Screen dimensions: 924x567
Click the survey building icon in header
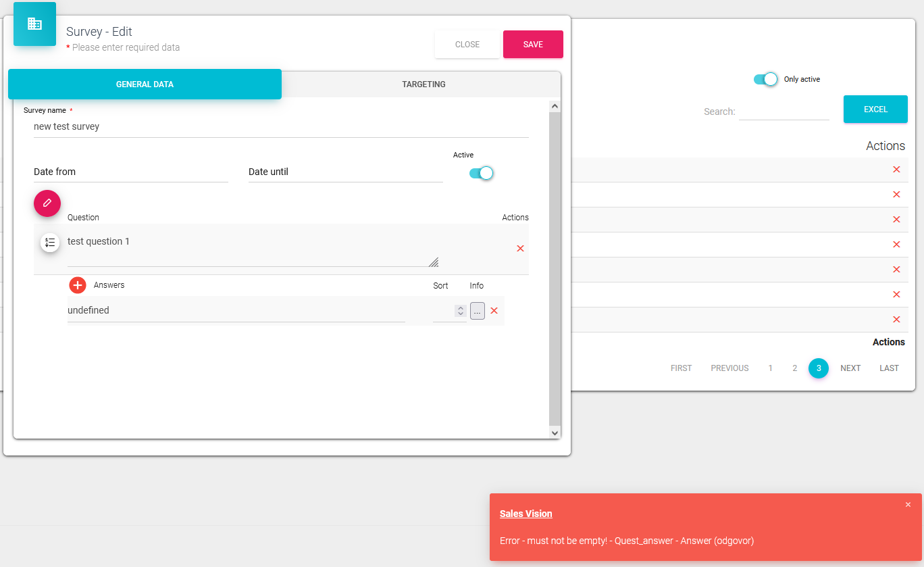click(x=34, y=24)
